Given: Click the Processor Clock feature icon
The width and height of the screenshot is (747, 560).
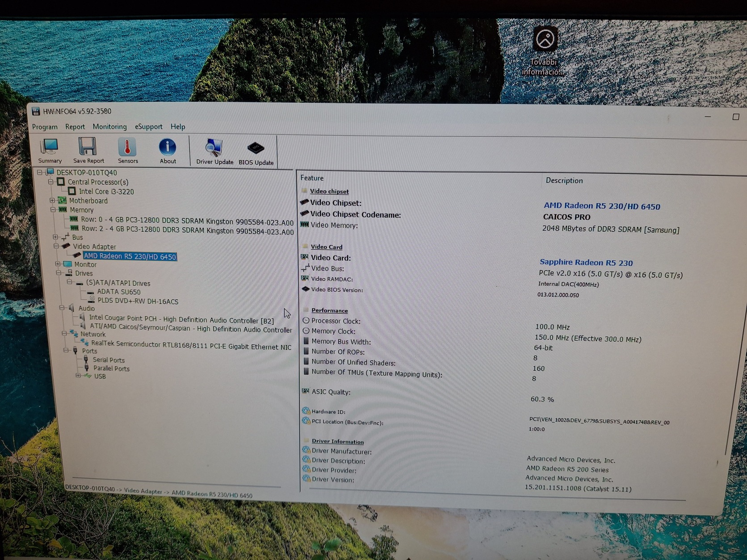Looking at the screenshot, I should point(306,321).
